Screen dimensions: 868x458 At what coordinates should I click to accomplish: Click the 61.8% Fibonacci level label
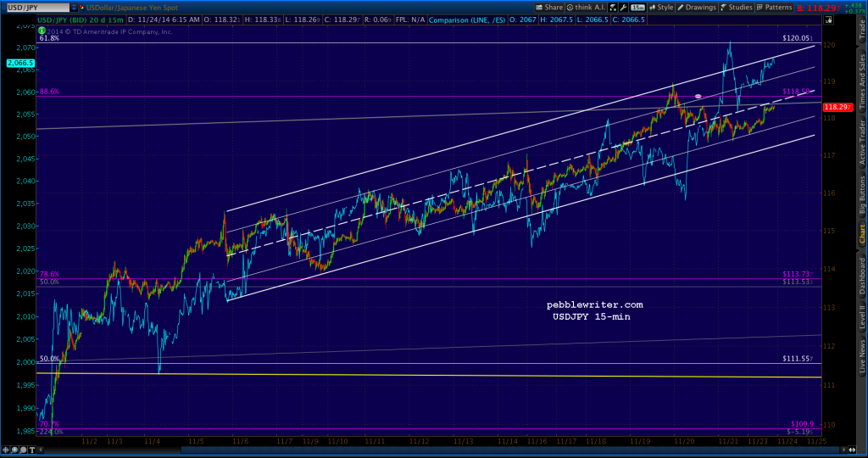tap(49, 38)
